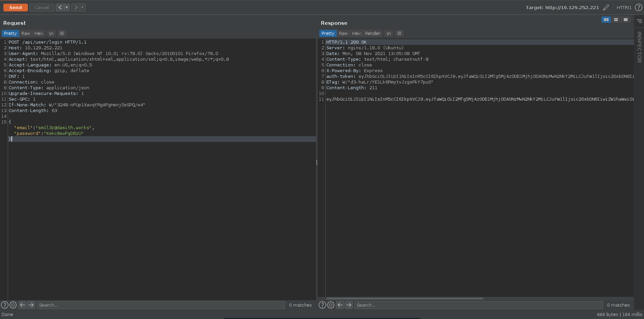Toggle \n non-printable characters in Request
Image resolution: width=644 pixels, height=319 pixels.
51,34
